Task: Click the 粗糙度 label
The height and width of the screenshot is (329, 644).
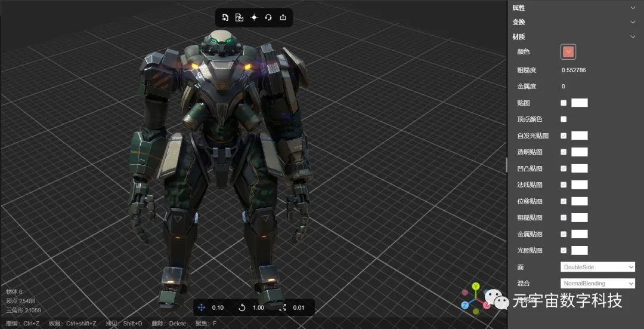Action: point(527,70)
